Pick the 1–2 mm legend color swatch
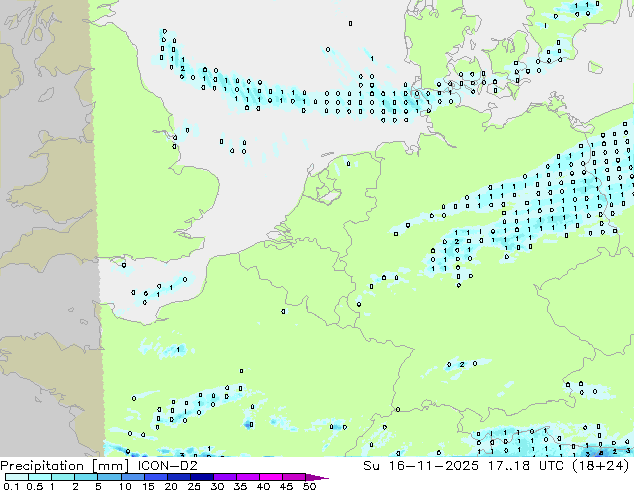This screenshot has height=490, width=634. (63, 477)
